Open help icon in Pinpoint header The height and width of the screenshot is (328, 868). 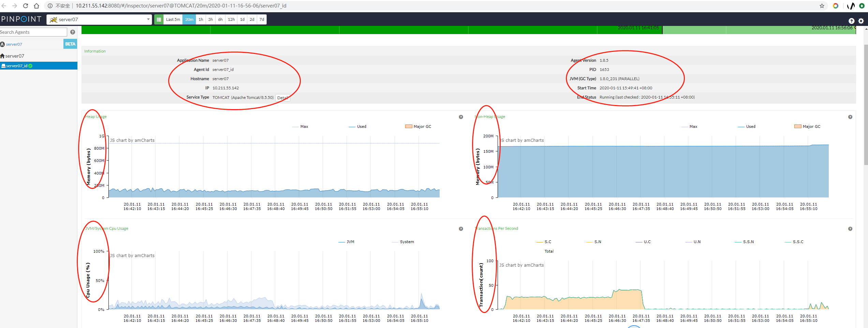click(851, 21)
